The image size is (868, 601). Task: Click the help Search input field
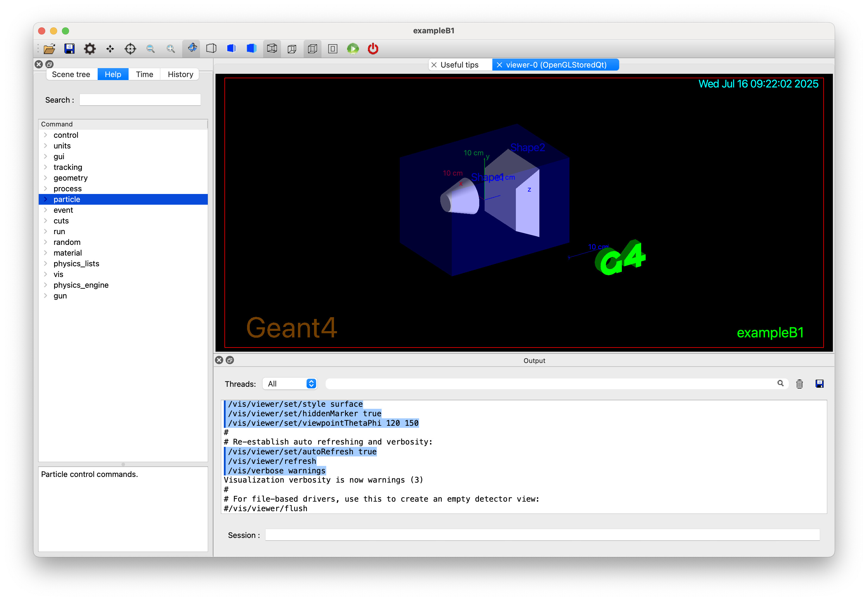140,100
